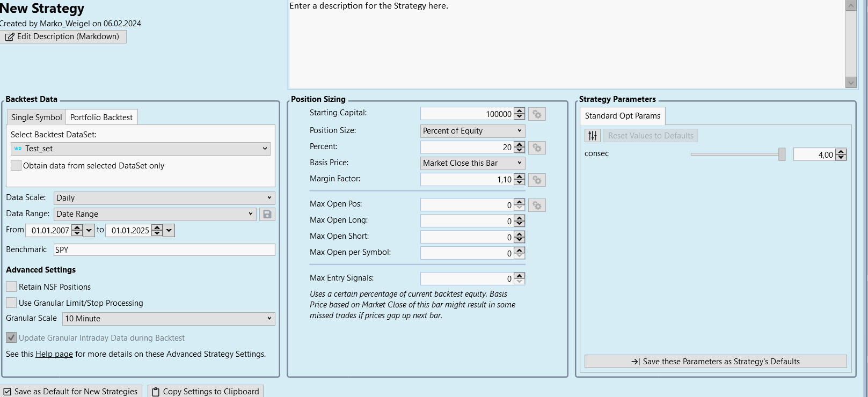
Task: Click gear icon next to Starting Capital
Action: [x=537, y=114]
